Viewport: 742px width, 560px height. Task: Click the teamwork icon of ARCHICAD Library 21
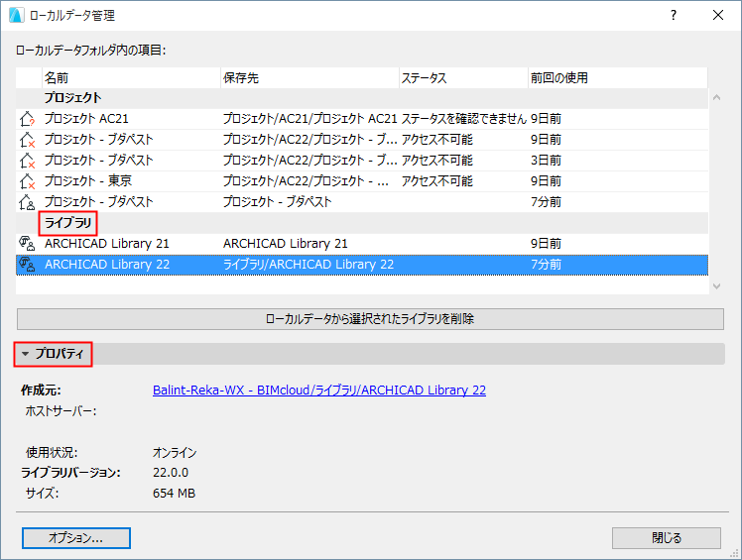point(27,244)
